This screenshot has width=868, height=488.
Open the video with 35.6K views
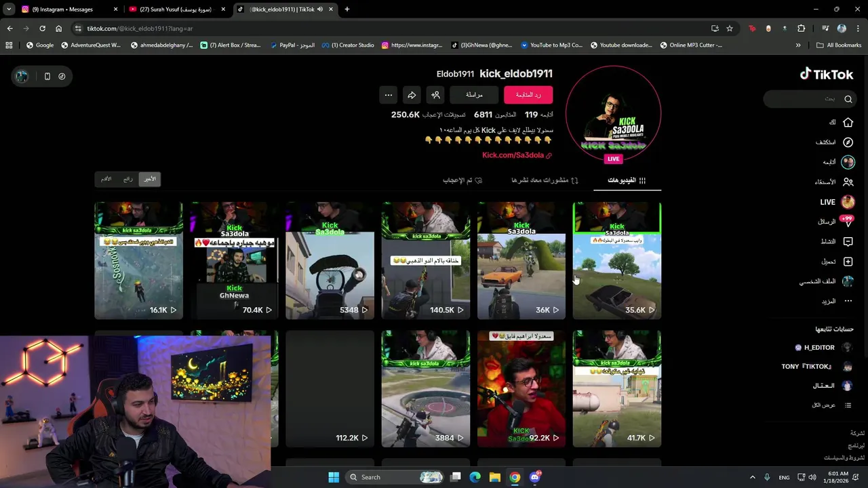coord(617,260)
